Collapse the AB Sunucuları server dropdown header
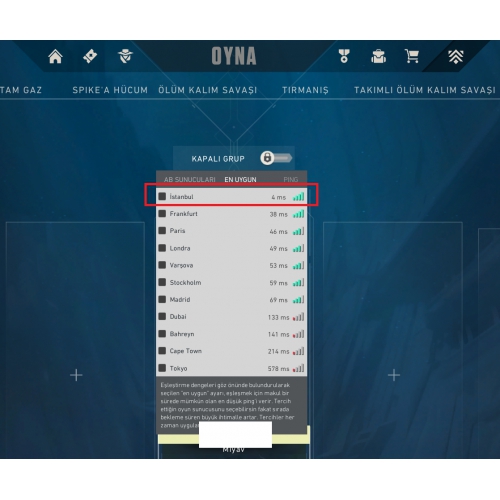500x500 pixels. point(190,179)
